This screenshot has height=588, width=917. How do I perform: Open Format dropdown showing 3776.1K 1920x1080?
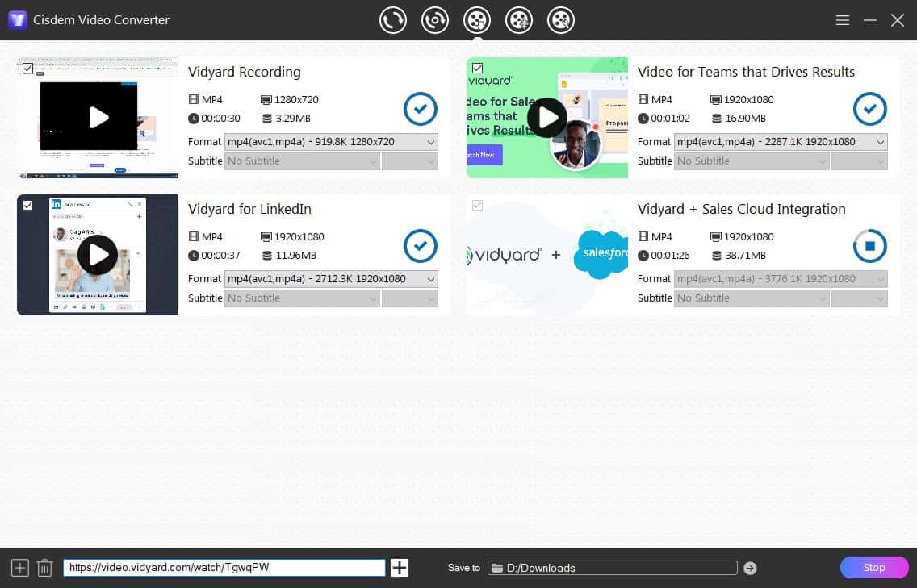[x=781, y=279]
